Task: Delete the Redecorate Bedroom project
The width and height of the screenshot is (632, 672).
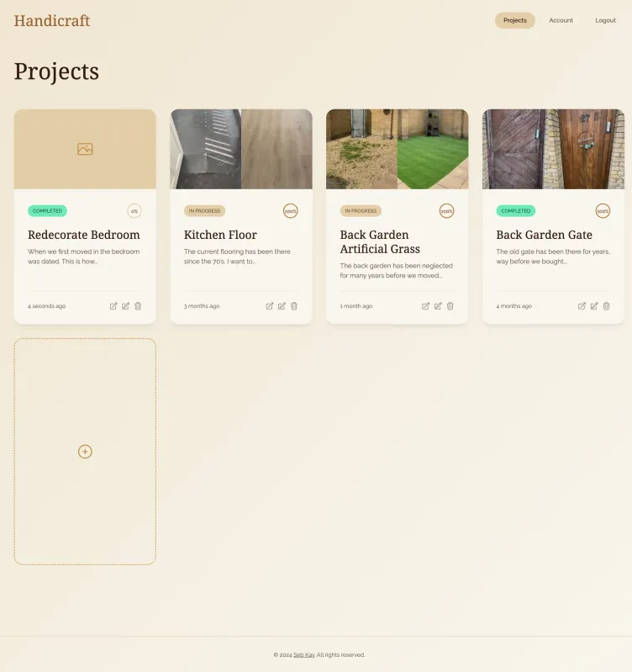Action: pos(138,306)
